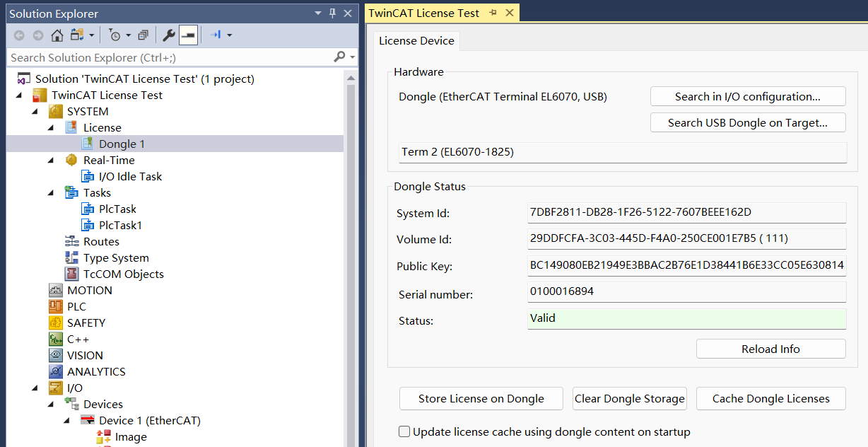Collapse the License tree node
Image resolution: width=868 pixels, height=447 pixels.
point(52,128)
